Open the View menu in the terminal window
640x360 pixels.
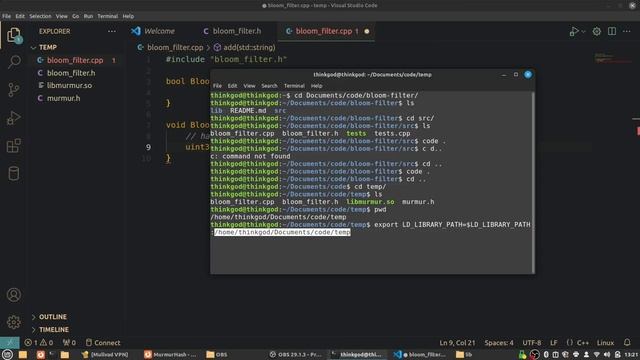pyautogui.click(x=249, y=86)
